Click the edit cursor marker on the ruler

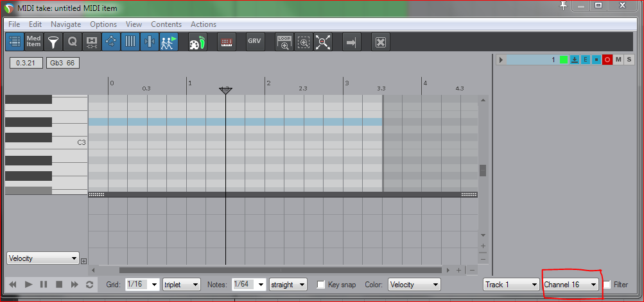click(x=225, y=90)
